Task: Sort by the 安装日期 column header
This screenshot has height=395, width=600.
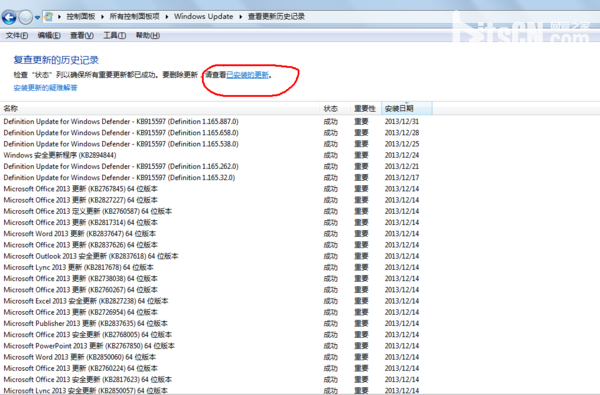Action: [x=407, y=109]
